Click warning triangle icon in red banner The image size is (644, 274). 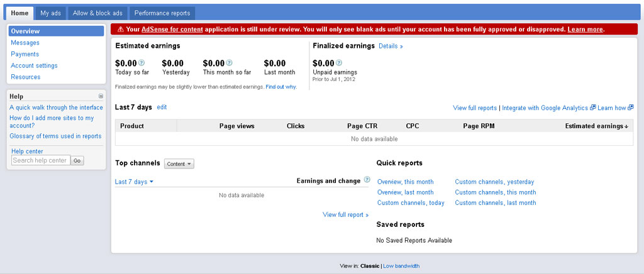pos(121,30)
